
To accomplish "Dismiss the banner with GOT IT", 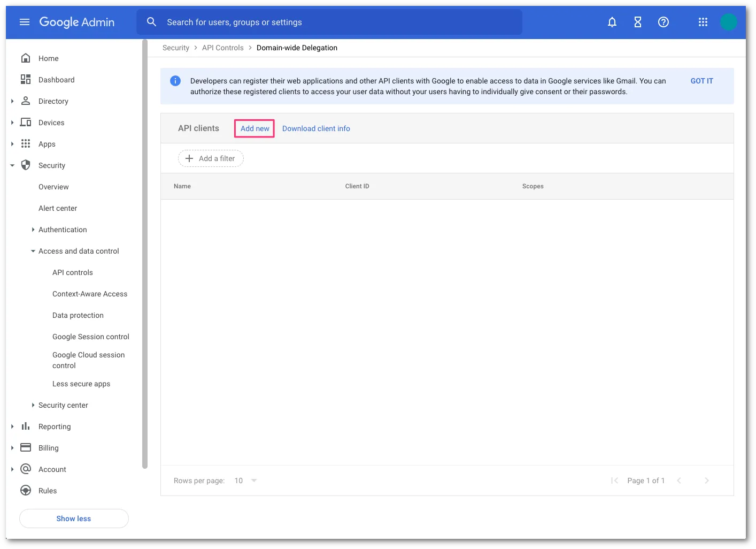I will coord(701,81).
